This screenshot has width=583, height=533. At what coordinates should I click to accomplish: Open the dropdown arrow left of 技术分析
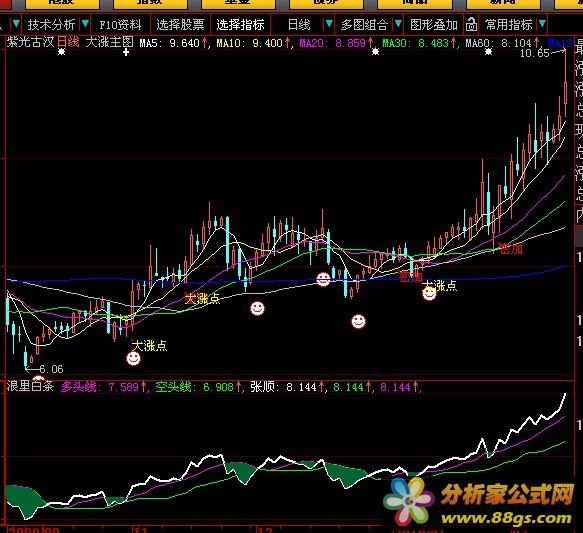pos(16,24)
